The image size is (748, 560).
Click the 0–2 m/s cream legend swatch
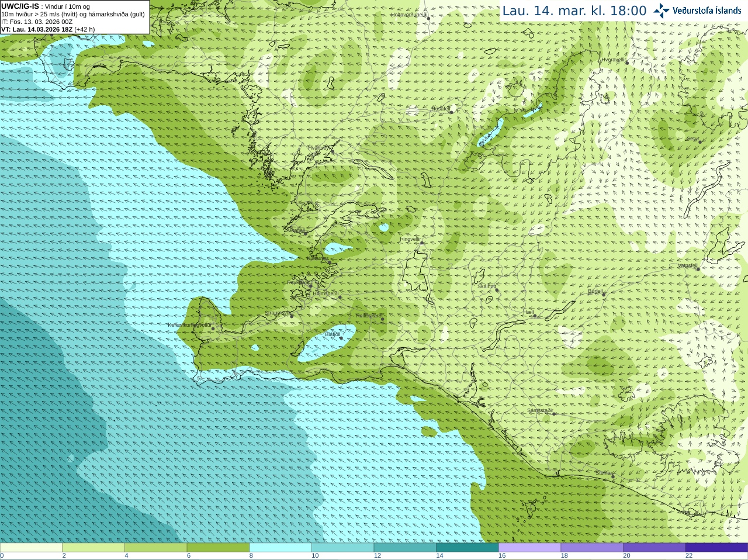coord(31,548)
